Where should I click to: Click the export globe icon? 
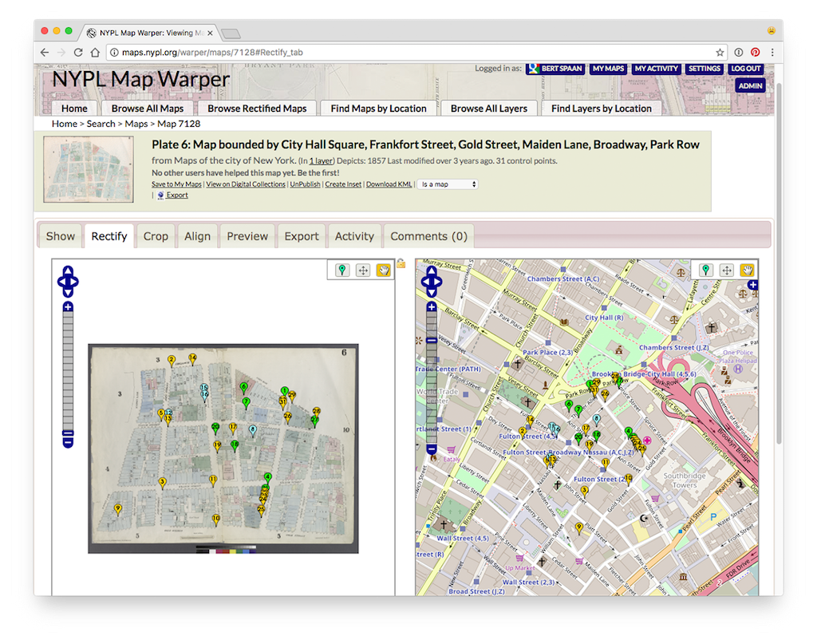pos(160,195)
